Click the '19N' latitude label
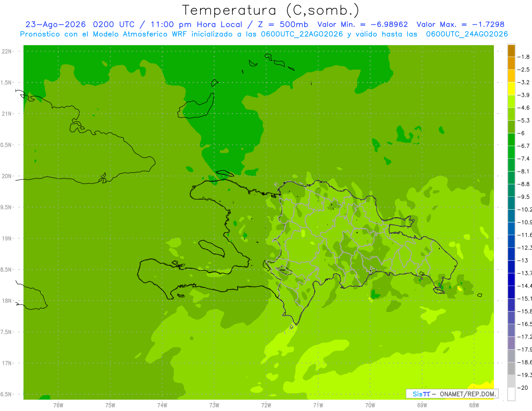The height and width of the screenshot is (411, 532). tap(7, 239)
